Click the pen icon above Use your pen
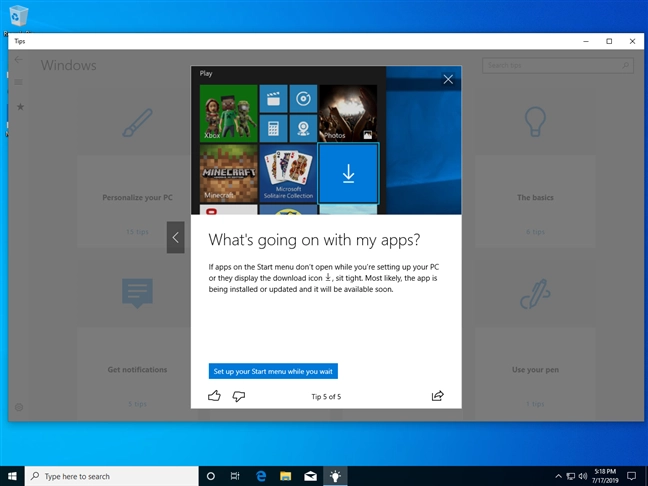 click(x=535, y=294)
